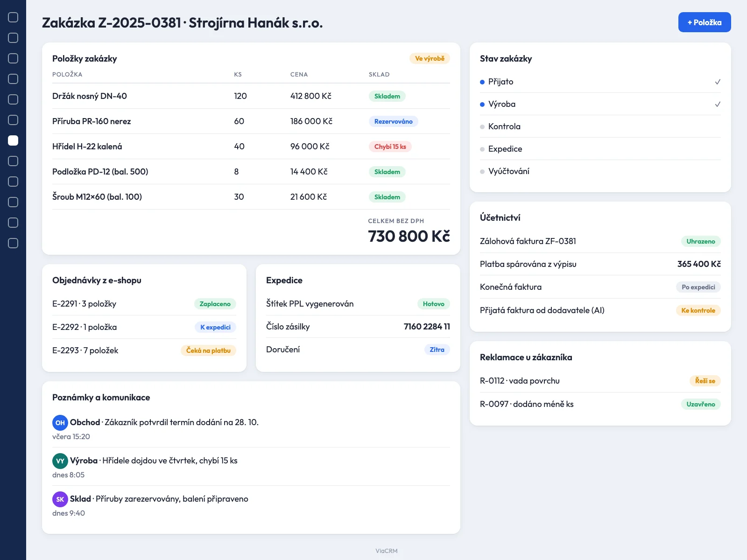
Task: Click the Zítra delivery badge
Action: (437, 350)
